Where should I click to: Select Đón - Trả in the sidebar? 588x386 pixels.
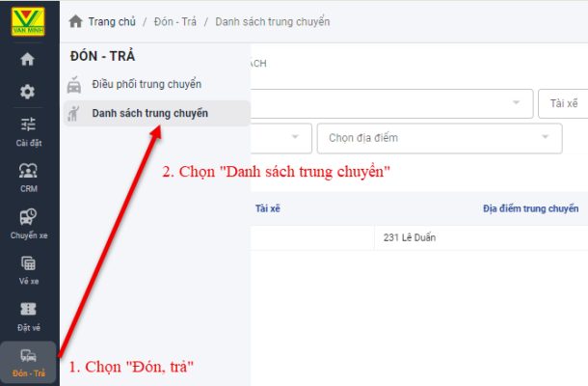point(28,361)
